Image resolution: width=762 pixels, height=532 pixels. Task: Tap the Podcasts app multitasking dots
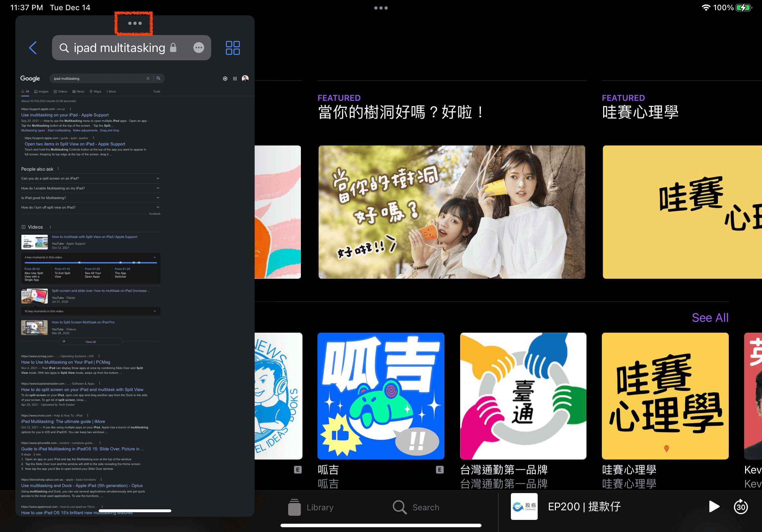coord(381,8)
